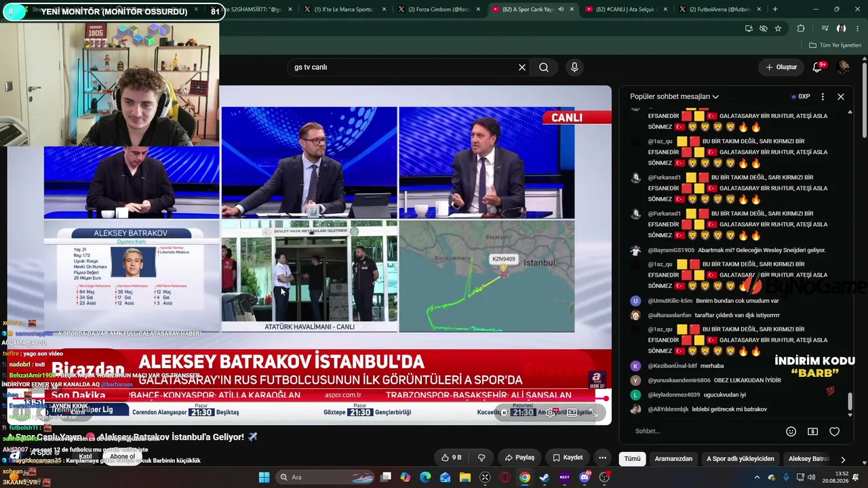Open chat user @UmutKilic-k5m profile
Image resolution: width=868 pixels, height=488 pixels.
pos(670,301)
